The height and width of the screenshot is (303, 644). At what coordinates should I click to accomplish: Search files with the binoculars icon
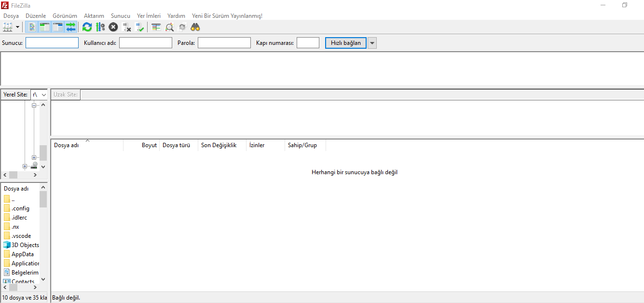(x=195, y=27)
